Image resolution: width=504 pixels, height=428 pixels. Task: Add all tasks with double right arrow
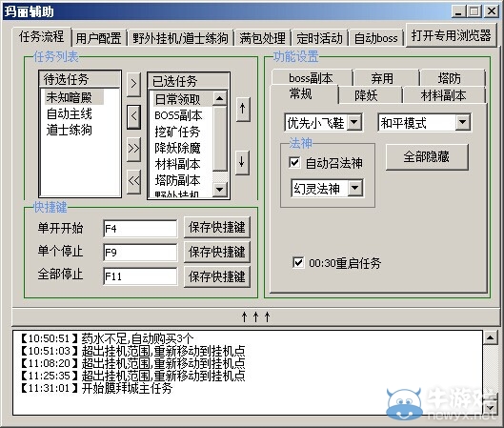133,149
